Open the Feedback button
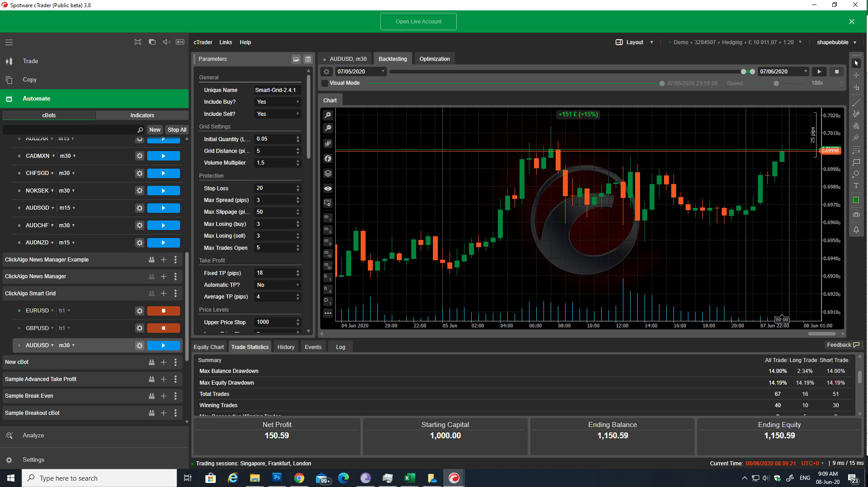The height and width of the screenshot is (487, 868). (843, 345)
